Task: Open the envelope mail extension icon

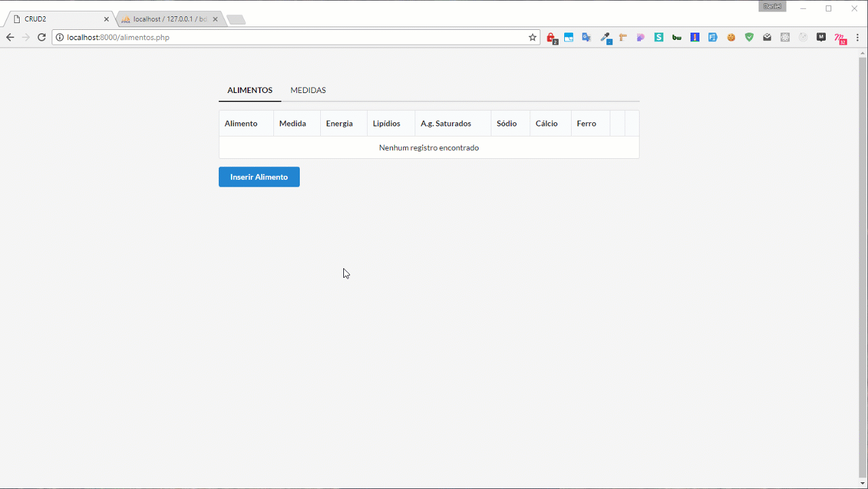Action: (767, 37)
